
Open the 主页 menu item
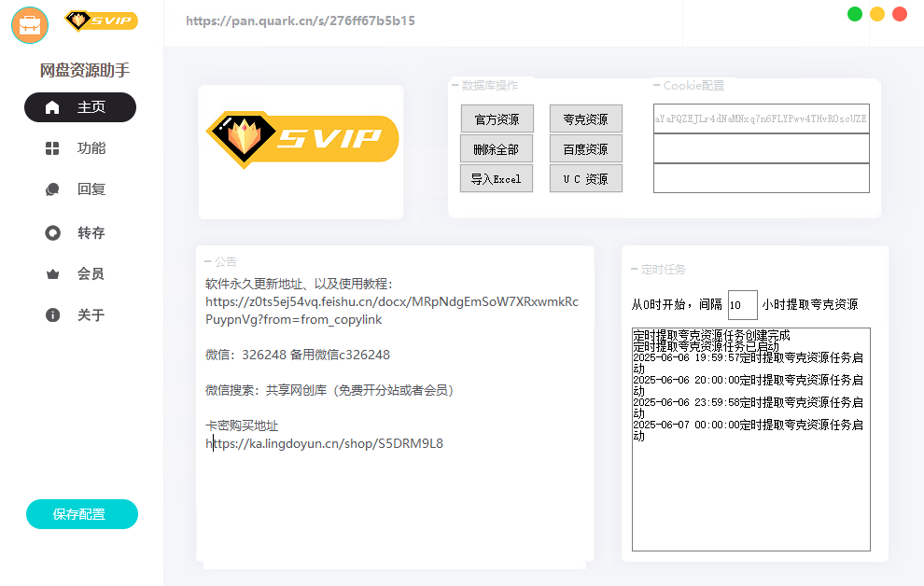[x=80, y=107]
